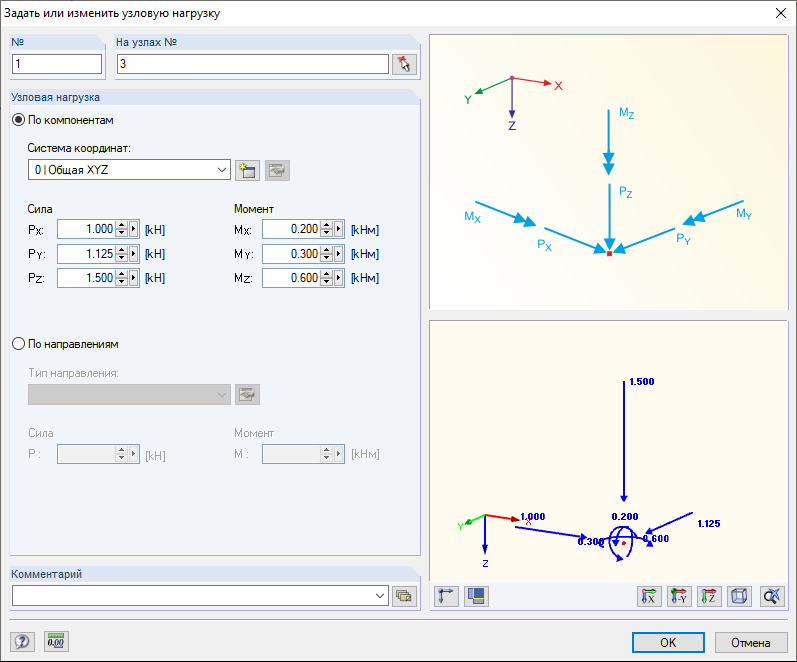Show the view along the Z axis

pyautogui.click(x=709, y=596)
